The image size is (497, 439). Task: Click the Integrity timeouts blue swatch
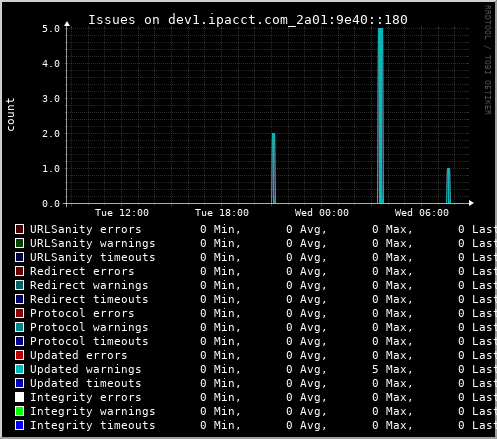pyautogui.click(x=19, y=425)
